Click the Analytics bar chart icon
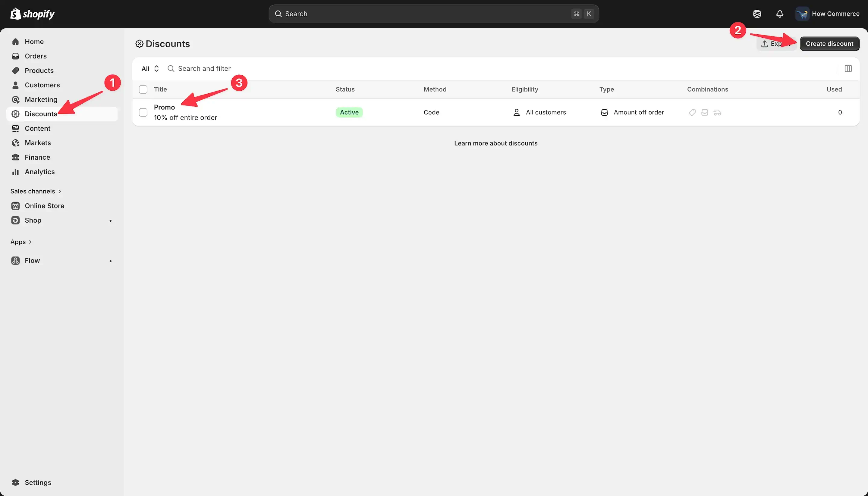Screen dimensions: 868x496 (15, 172)
